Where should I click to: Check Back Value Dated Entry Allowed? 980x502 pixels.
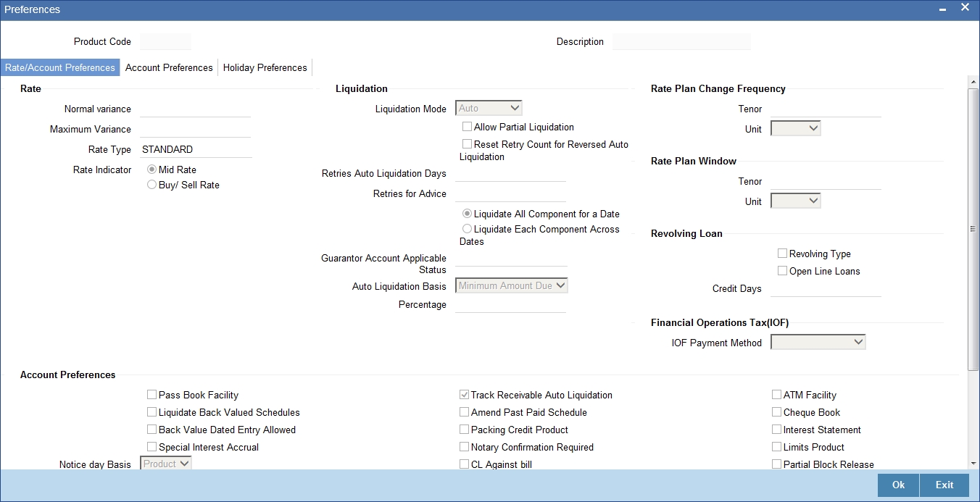[x=151, y=430]
